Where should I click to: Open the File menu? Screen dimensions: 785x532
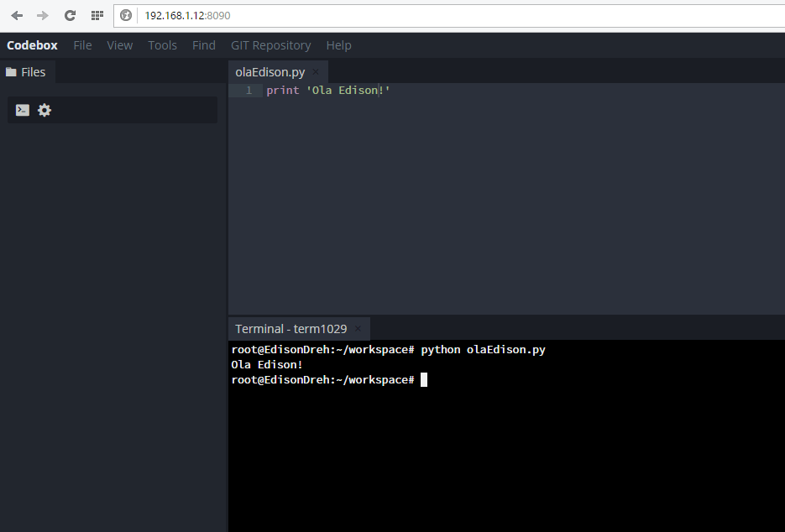82,45
